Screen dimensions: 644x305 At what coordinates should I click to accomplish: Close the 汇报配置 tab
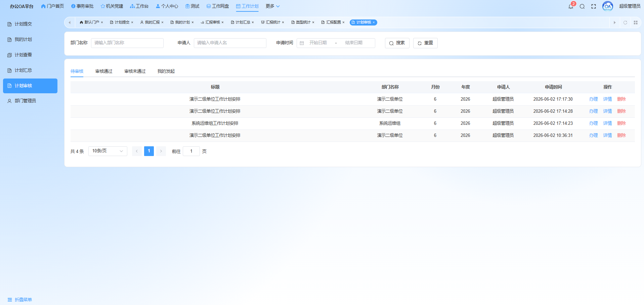click(x=343, y=22)
